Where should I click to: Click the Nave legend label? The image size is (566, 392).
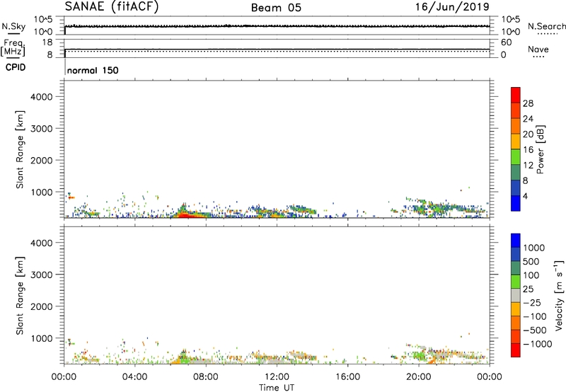coord(538,49)
